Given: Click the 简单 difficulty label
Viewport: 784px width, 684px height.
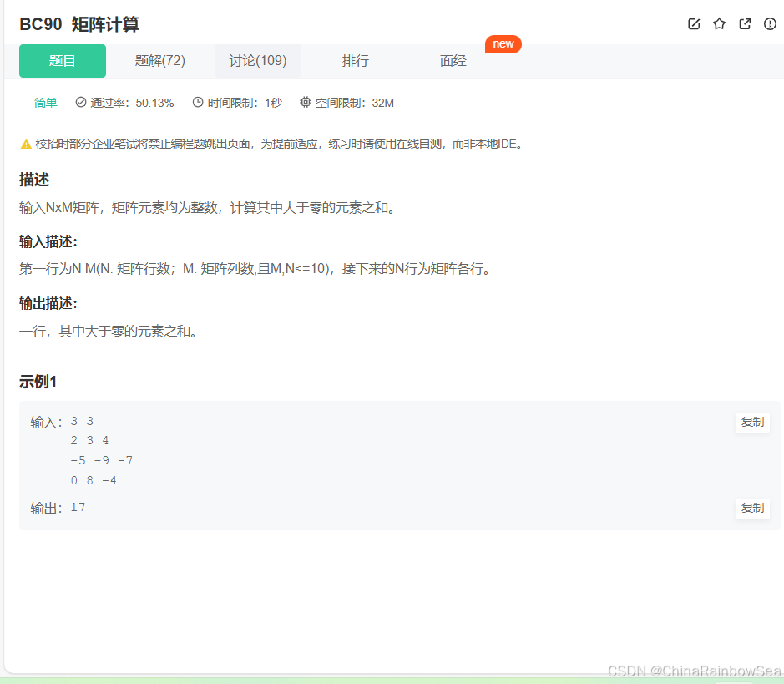Looking at the screenshot, I should pos(45,102).
